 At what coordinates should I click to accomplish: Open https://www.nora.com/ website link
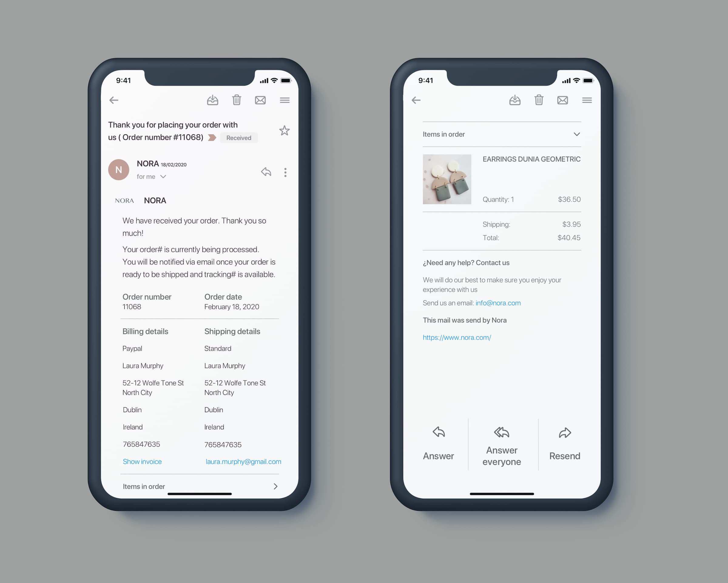click(x=457, y=337)
